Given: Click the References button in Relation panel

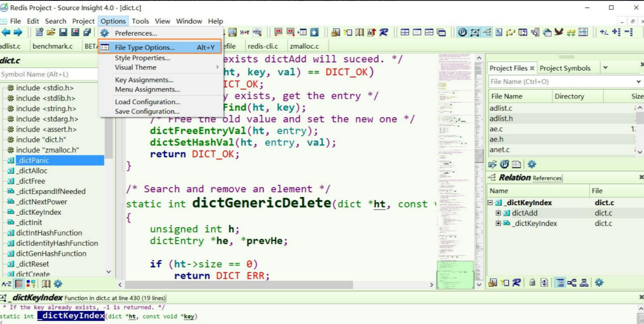Looking at the screenshot, I should click(x=547, y=178).
